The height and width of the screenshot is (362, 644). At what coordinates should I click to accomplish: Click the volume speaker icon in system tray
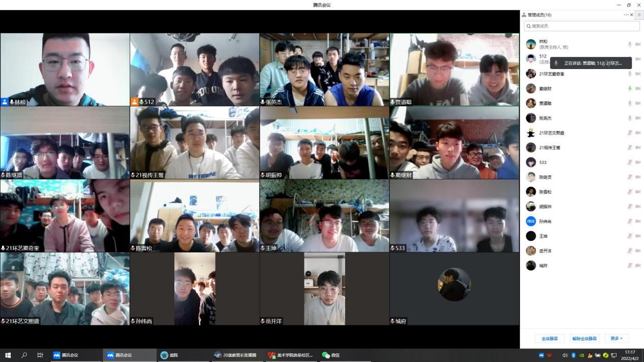coord(565,355)
